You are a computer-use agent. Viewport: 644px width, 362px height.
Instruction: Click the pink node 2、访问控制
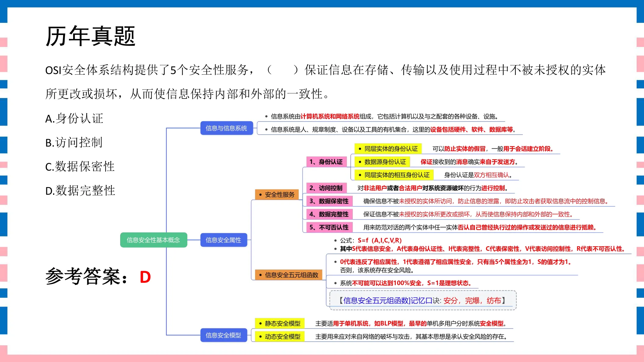pyautogui.click(x=326, y=188)
